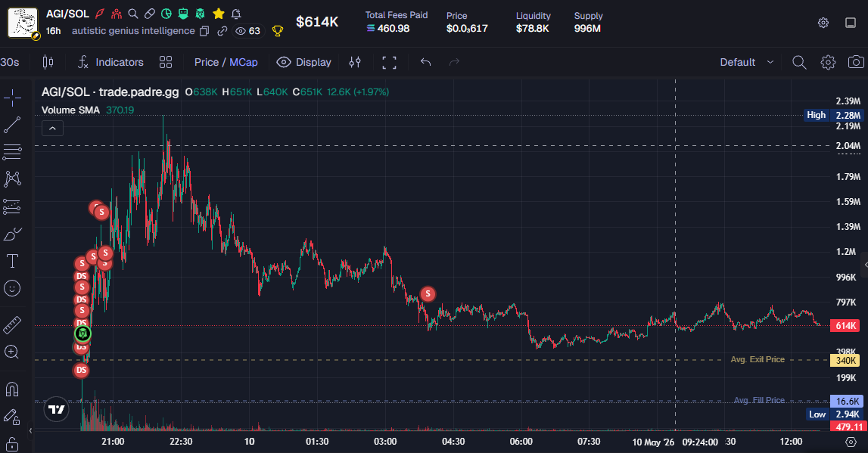Click the green owl icon
Screen dimensions: 868x453
coord(200,14)
